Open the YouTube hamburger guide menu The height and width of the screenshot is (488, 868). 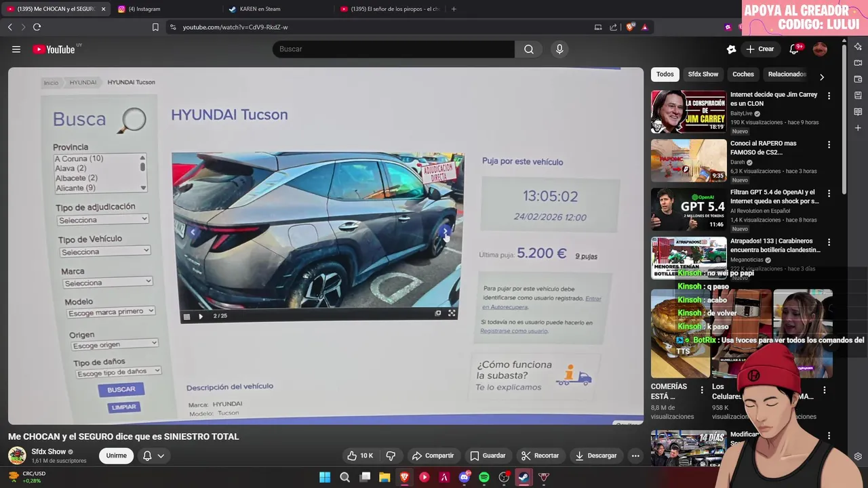[16, 49]
